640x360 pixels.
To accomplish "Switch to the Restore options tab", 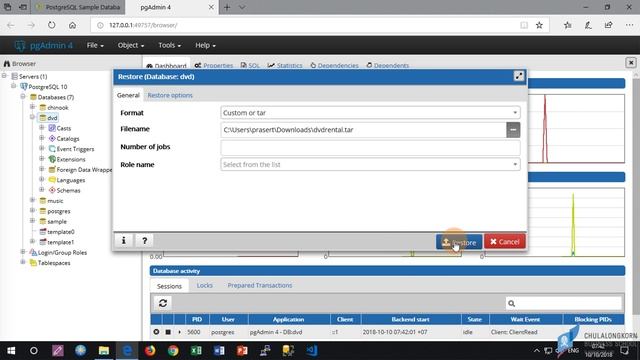I will click(x=170, y=95).
